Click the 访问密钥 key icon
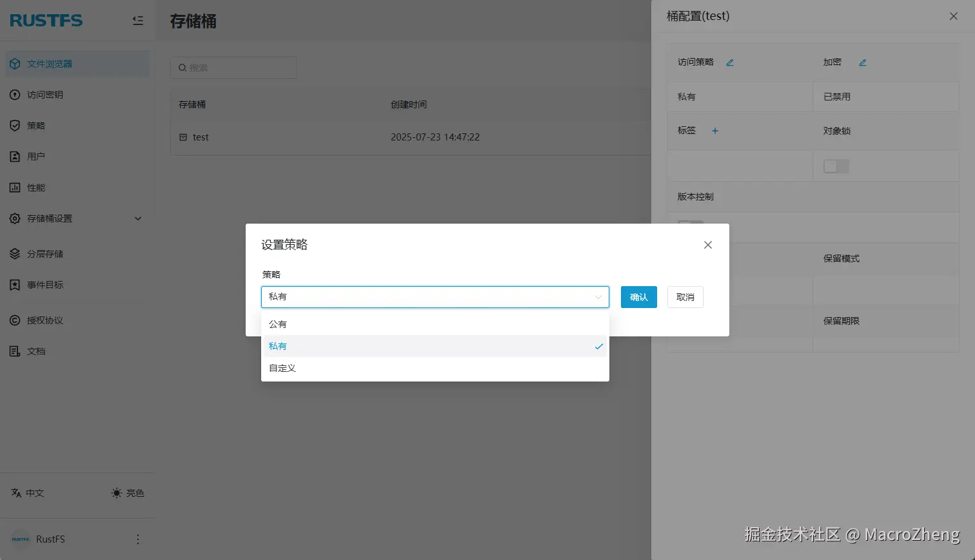Viewport: 975px width, 560px height. tap(15, 95)
